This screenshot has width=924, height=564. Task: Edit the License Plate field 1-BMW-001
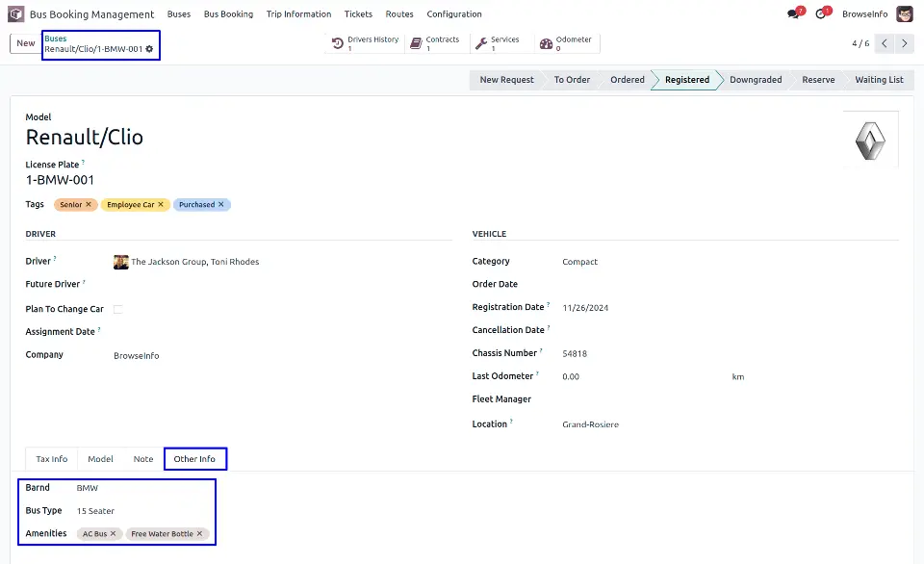(x=60, y=180)
